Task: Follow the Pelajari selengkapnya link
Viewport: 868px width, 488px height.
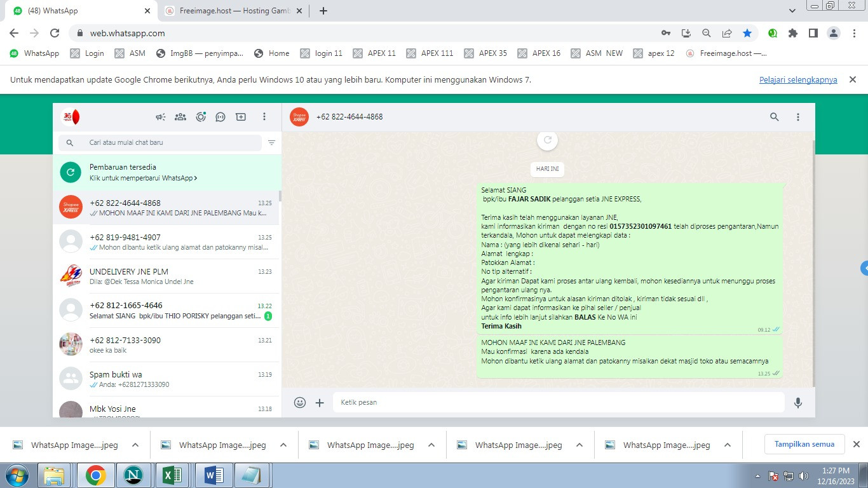Action: click(798, 80)
